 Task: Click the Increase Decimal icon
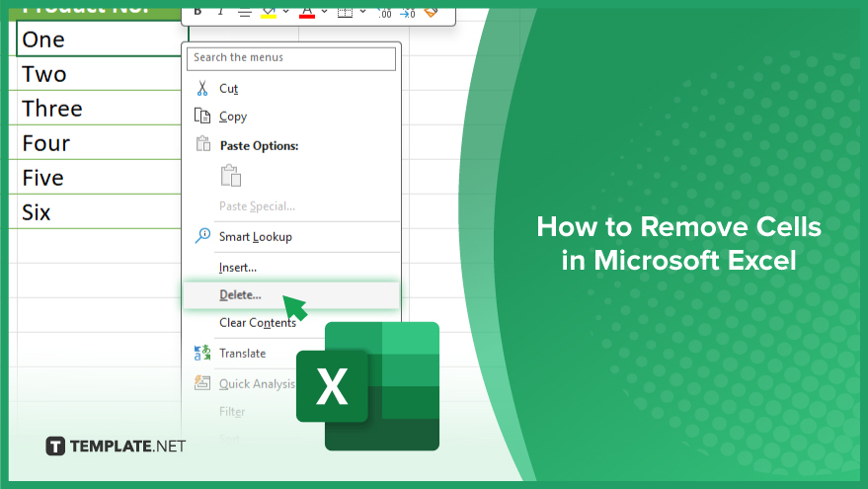pyautogui.click(x=384, y=12)
